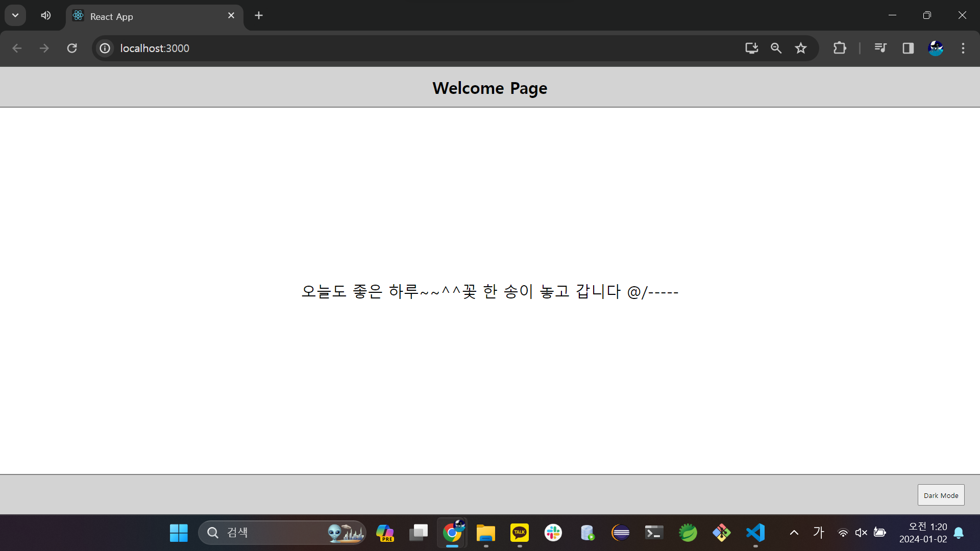Reload the localhost page

tap(72, 48)
